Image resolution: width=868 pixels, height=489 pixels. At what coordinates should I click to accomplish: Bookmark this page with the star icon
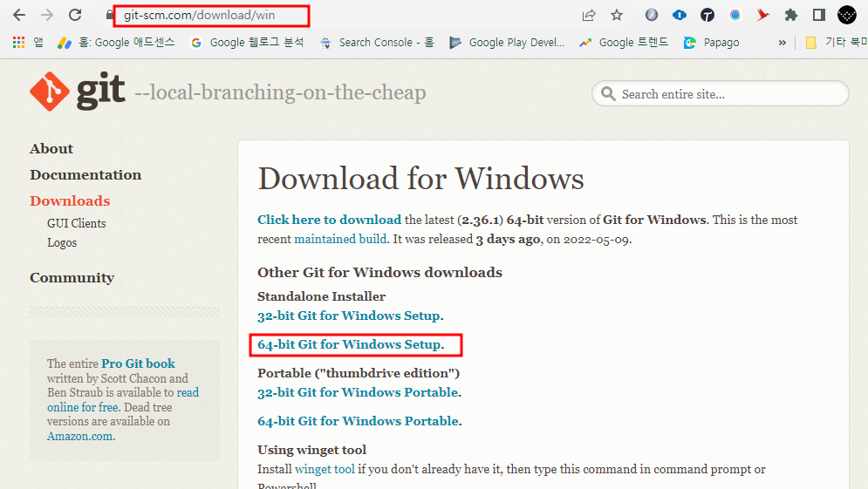[617, 15]
